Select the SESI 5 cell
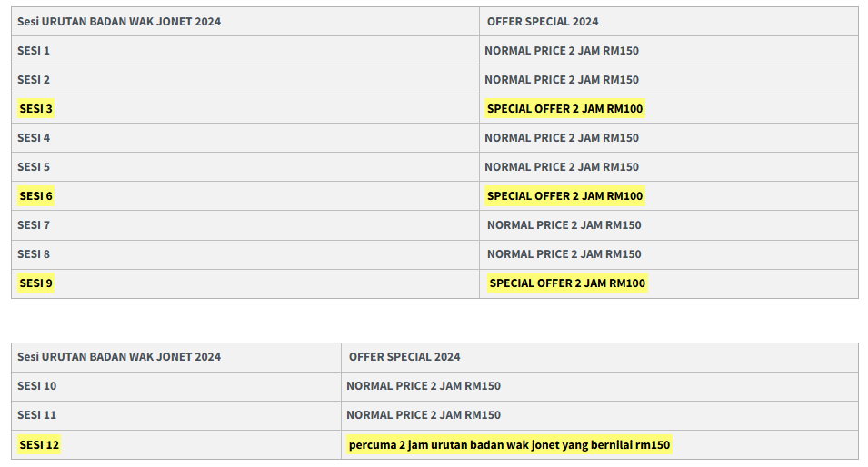 34,167
